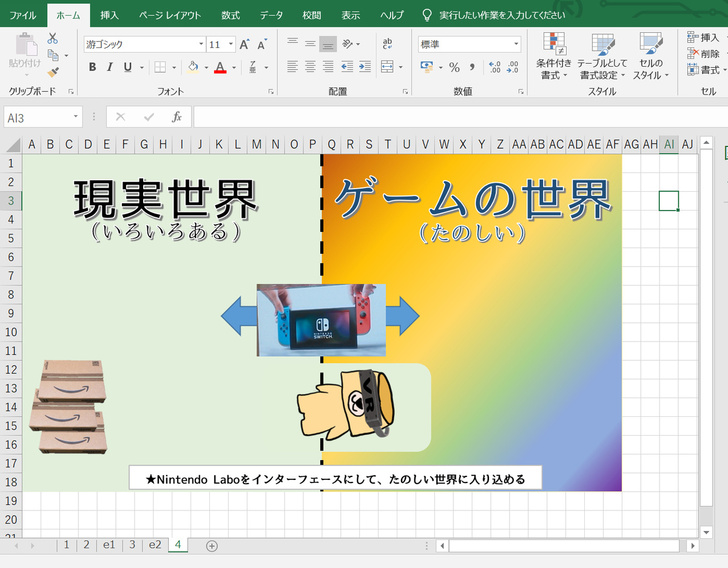Open the number format dropdown 標準
Image resolution: width=728 pixels, height=568 pixels.
516,44
